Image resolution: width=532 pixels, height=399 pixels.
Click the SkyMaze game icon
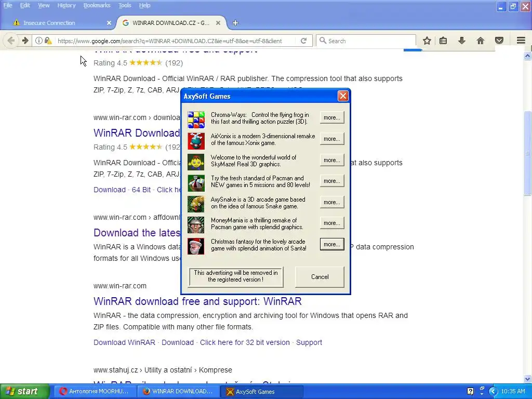pos(196,162)
